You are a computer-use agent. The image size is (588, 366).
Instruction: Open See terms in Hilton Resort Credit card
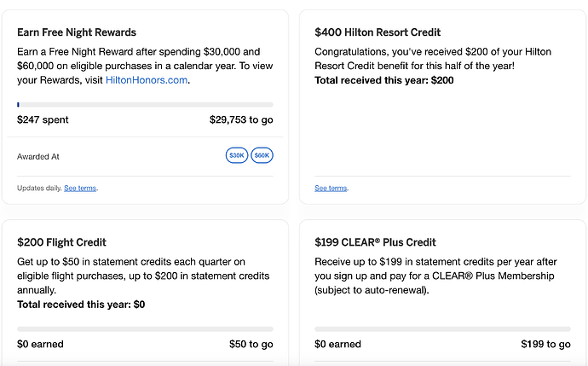point(331,188)
